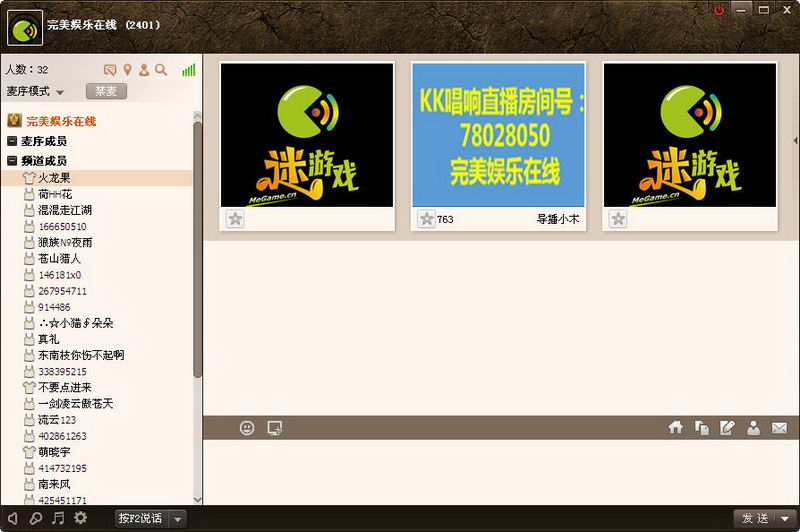The height and width of the screenshot is (532, 800).
Task: Open the member person icon in sidebar header
Action: 144,70
